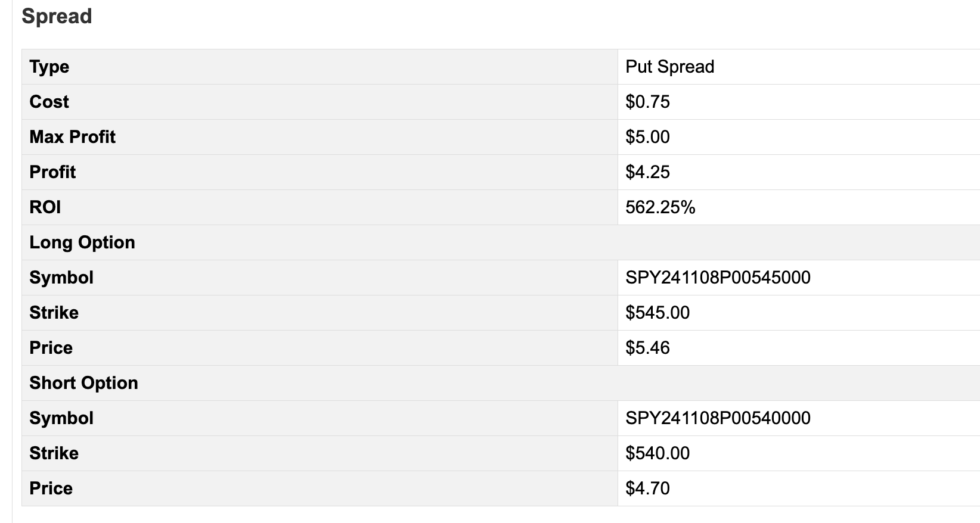Viewport: 980px width, 523px height.
Task: Click the Short Option section row
Action: [x=501, y=383]
